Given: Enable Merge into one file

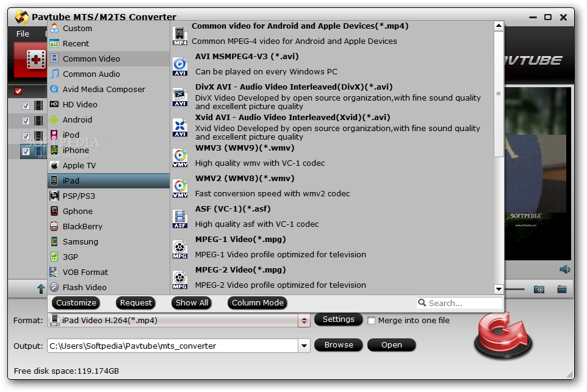Looking at the screenshot, I should click(x=372, y=321).
